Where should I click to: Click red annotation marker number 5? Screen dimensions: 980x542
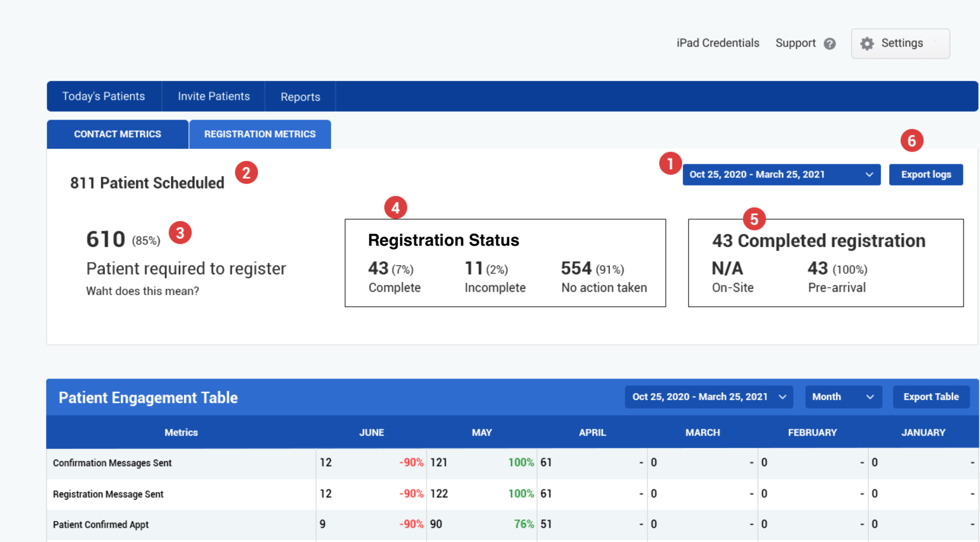[754, 219]
